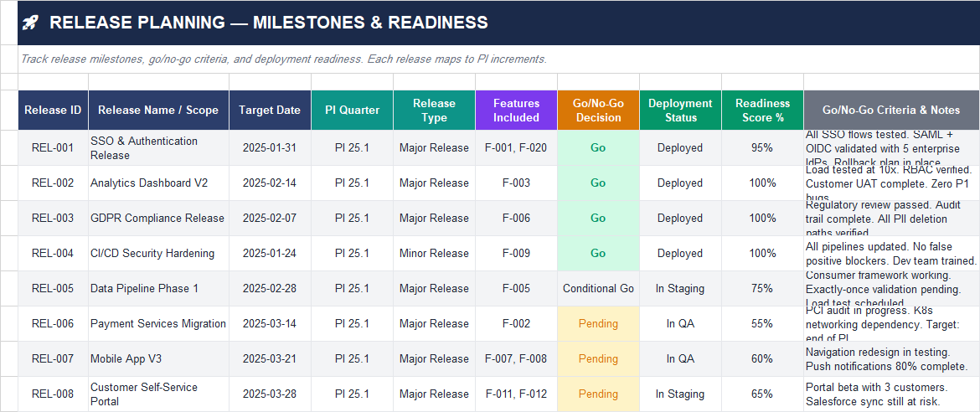Image resolution: width=980 pixels, height=412 pixels.
Task: Select cell REL-008
Action: pyautogui.click(x=53, y=394)
